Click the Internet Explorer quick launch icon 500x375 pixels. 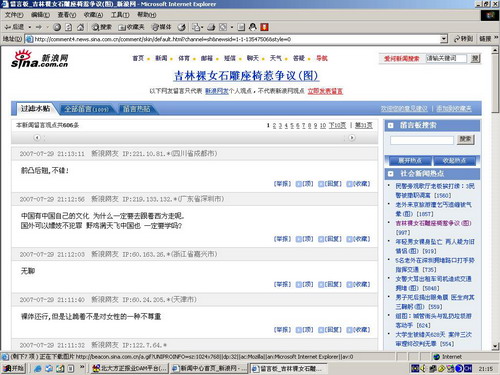[38, 368]
